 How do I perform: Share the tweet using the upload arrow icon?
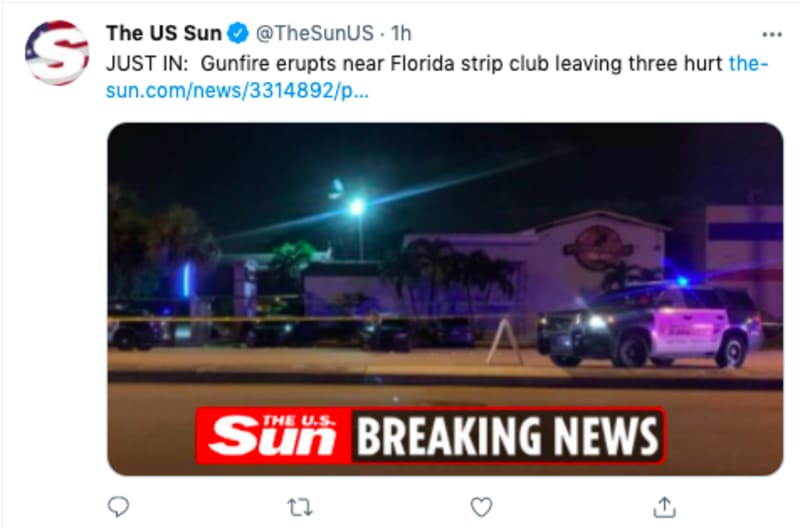coord(665,507)
